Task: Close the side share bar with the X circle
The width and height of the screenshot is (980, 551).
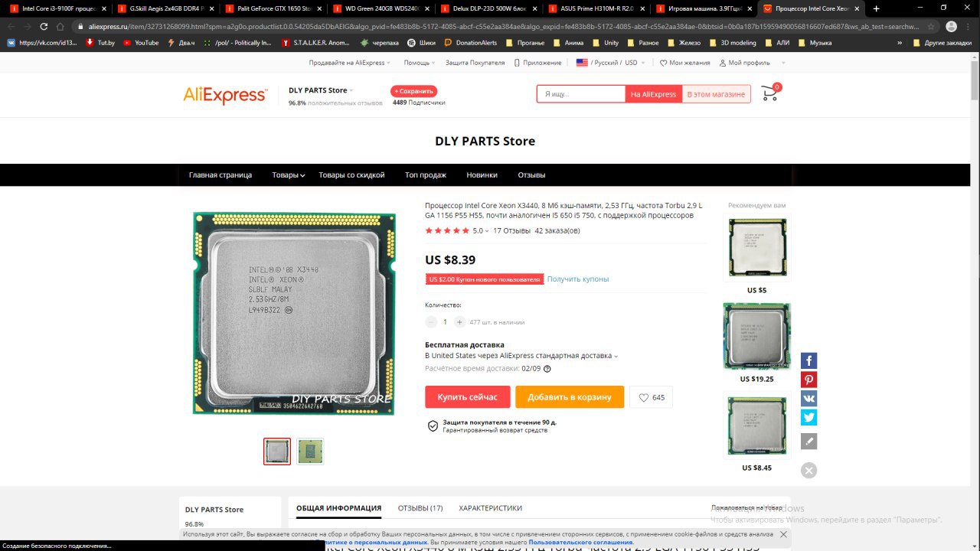Action: coord(809,471)
